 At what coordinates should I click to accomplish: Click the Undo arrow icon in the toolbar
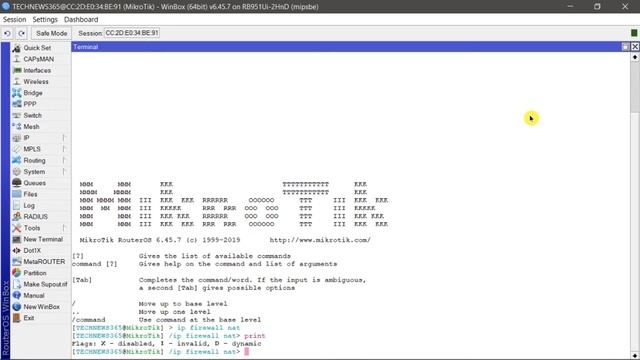[x=7, y=33]
